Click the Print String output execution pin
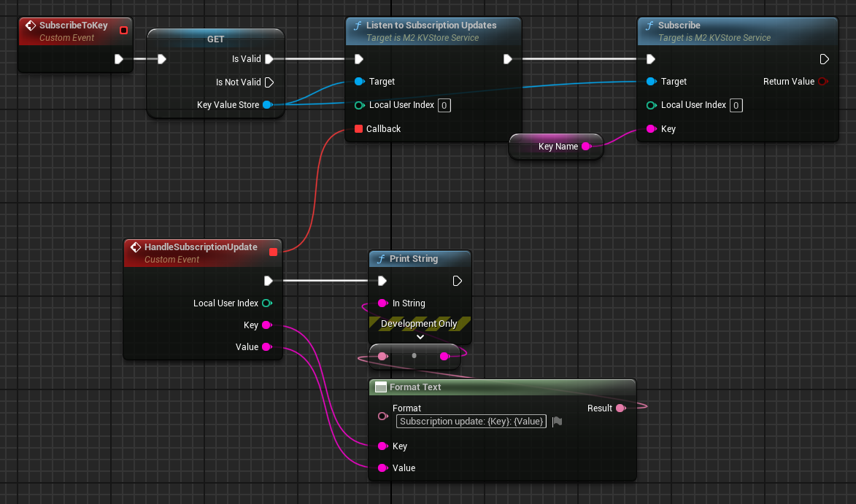Screen dimensions: 856x504 (x=457, y=281)
